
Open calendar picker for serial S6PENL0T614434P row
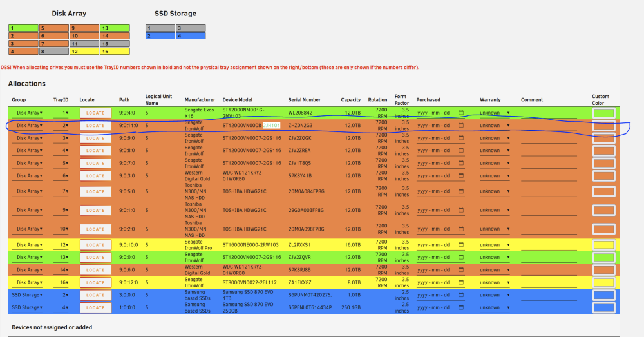461,307
